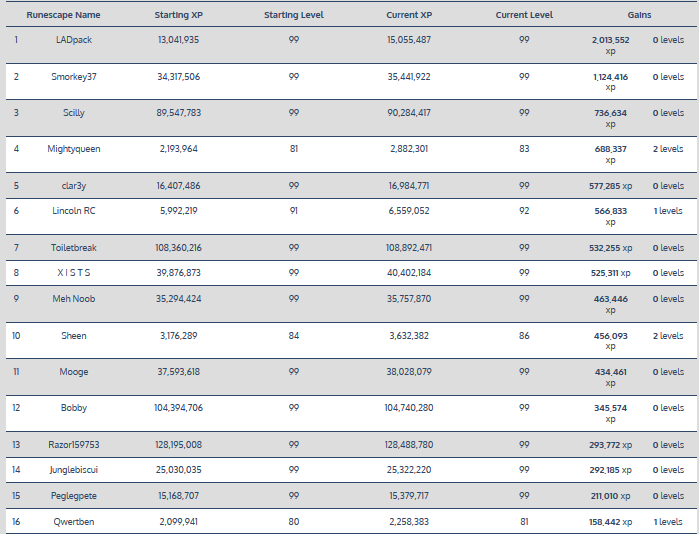Open the Lincoln RC player entry
Screen dimensions: 699x534
tap(74, 211)
